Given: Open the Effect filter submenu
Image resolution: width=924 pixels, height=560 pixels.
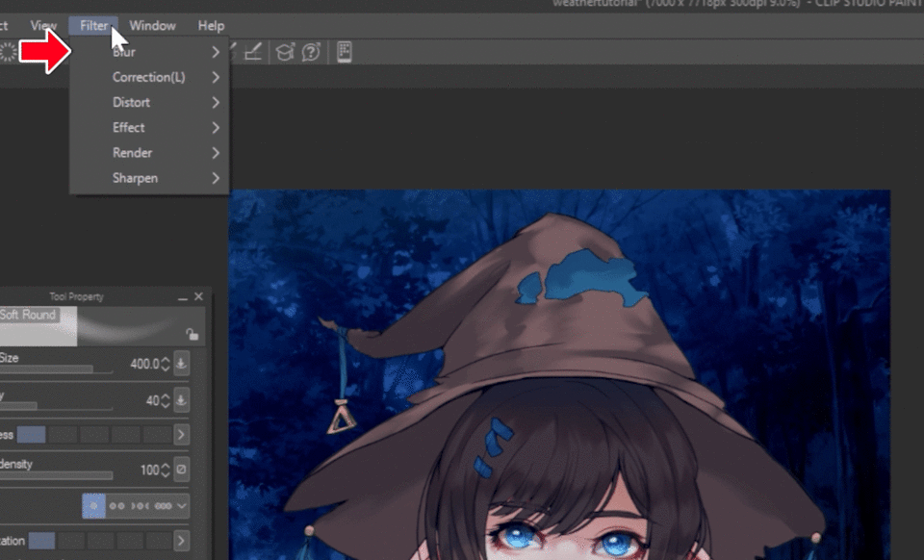Looking at the screenshot, I should pos(149,128).
